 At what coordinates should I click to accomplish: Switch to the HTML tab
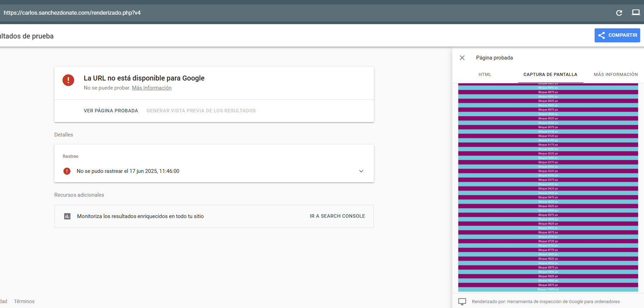pyautogui.click(x=485, y=75)
